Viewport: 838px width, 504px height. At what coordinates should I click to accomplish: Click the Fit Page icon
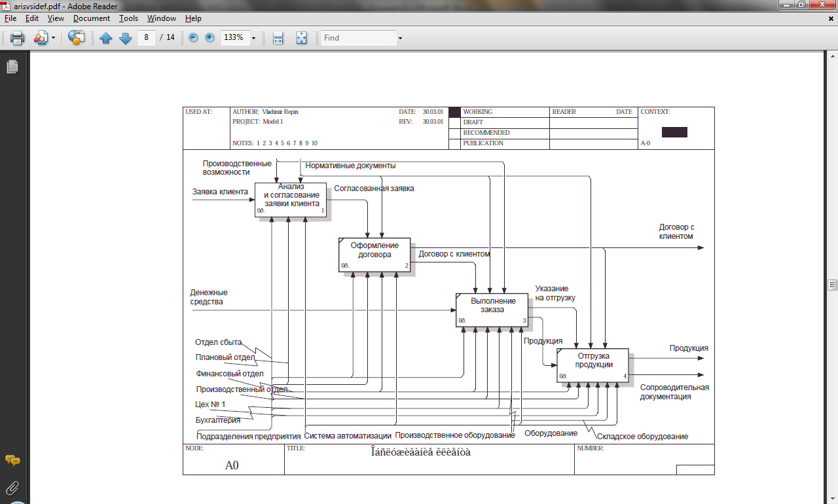301,38
